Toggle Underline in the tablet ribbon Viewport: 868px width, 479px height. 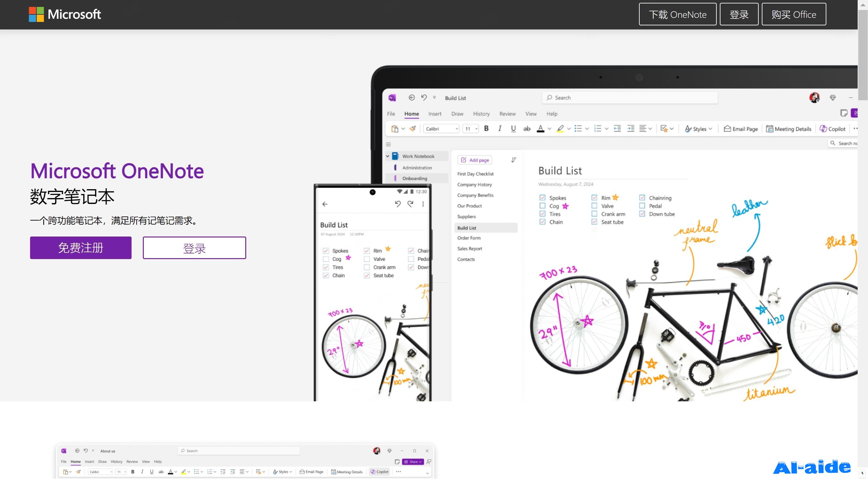pyautogui.click(x=513, y=128)
